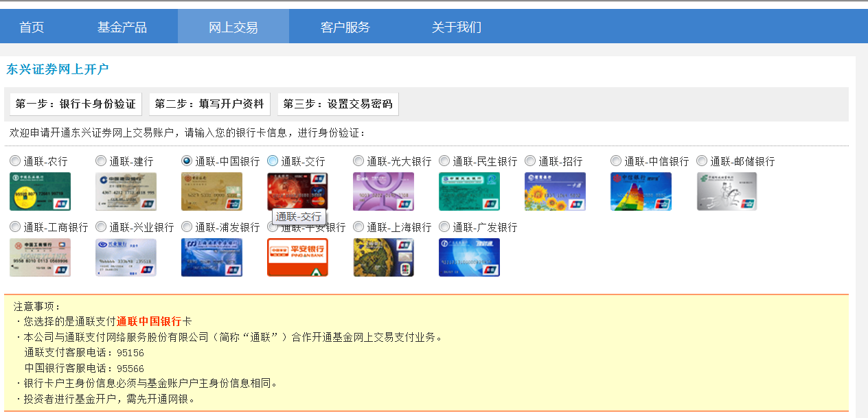Click the orange Ping An Bank logo image
The width and height of the screenshot is (868, 418).
297,257
